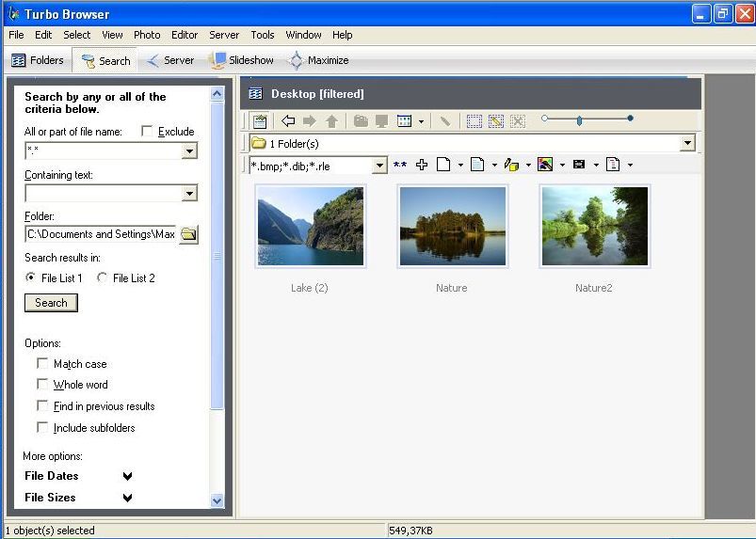Click the blank page file filter icon

coord(443,165)
